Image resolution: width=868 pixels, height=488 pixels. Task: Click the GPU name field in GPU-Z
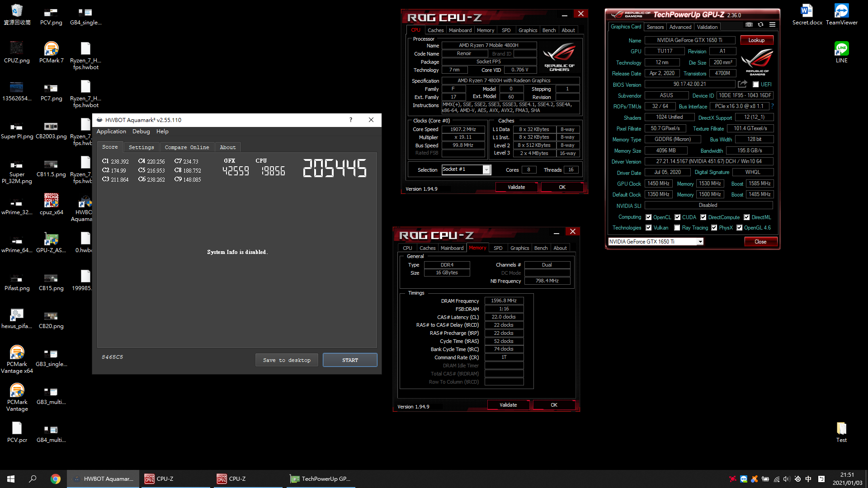pyautogui.click(x=689, y=40)
